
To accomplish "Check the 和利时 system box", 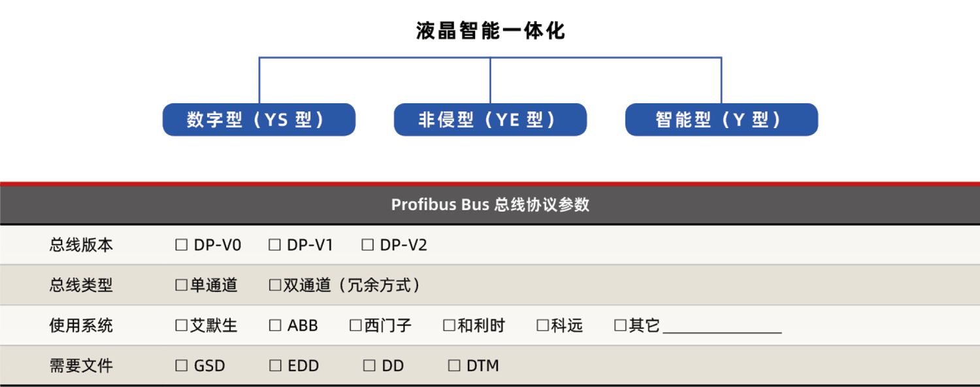I will click(449, 326).
